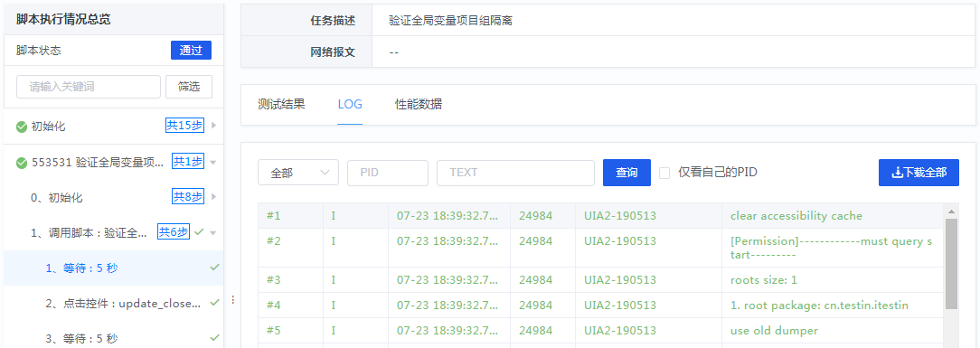This screenshot has width=980, height=348.
Task: Click the 共15步 step count badge
Action: coord(185,126)
